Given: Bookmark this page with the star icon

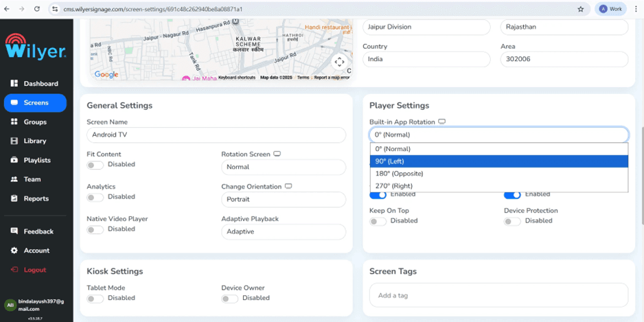Looking at the screenshot, I should tap(580, 9).
